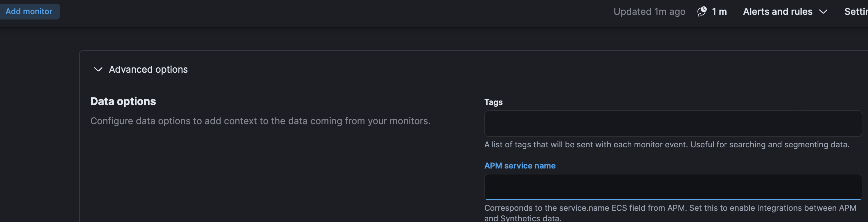The image size is (868, 222).
Task: Click the 1 m refresh interval value
Action: click(x=719, y=12)
